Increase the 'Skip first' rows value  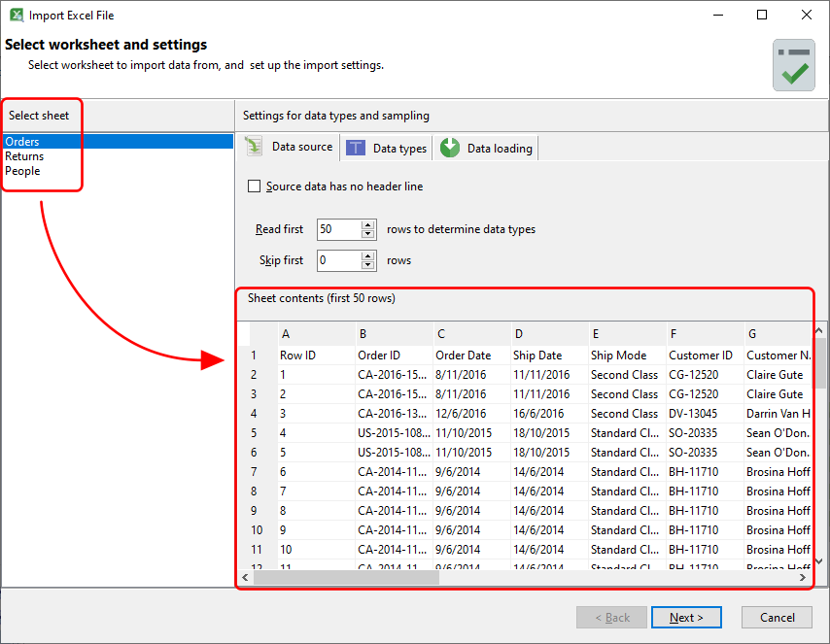[368, 256]
